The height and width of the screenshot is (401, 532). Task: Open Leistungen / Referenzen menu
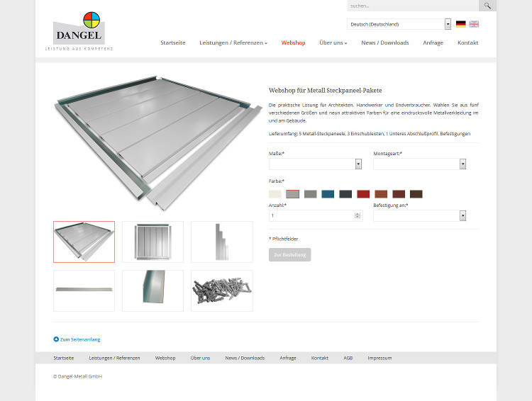pyautogui.click(x=233, y=43)
